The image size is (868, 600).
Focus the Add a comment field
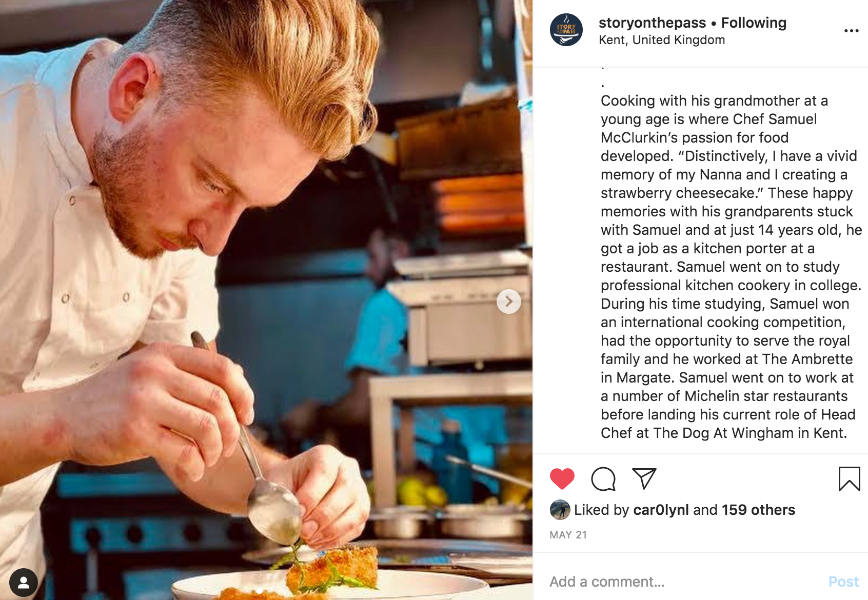[x=682, y=582]
